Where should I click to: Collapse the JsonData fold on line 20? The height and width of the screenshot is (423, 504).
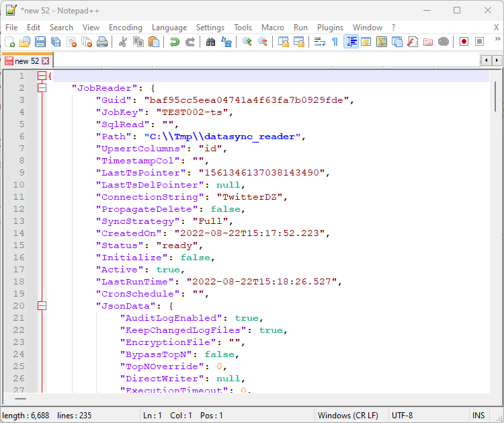point(42,305)
